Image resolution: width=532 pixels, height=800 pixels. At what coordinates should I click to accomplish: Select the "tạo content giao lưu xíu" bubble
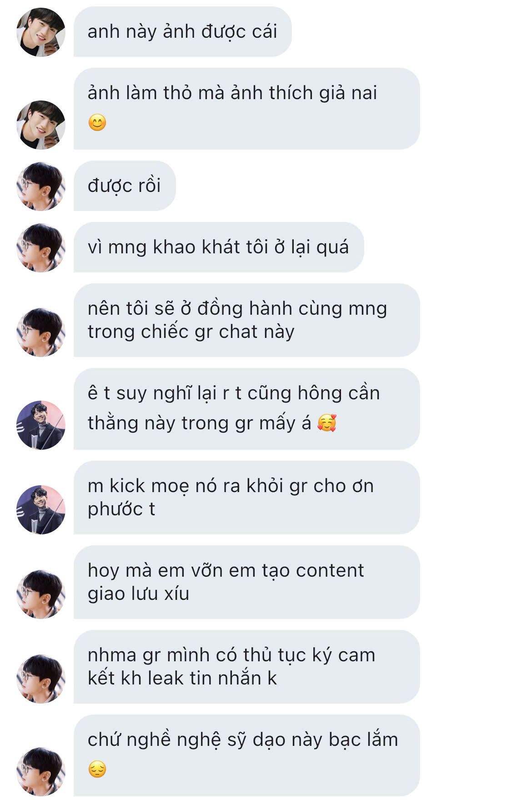[246, 582]
